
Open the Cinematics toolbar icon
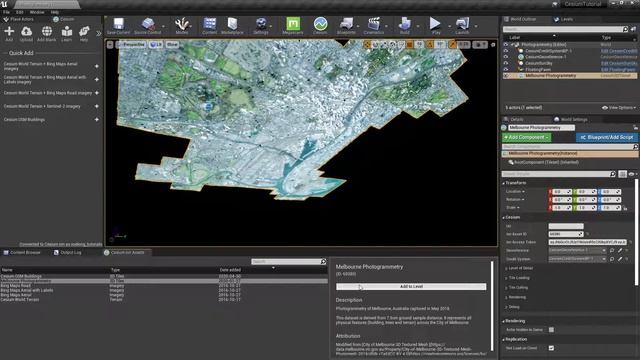point(374,26)
